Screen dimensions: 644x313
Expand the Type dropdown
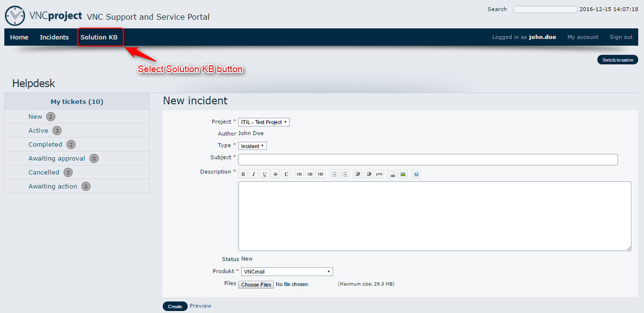click(252, 146)
